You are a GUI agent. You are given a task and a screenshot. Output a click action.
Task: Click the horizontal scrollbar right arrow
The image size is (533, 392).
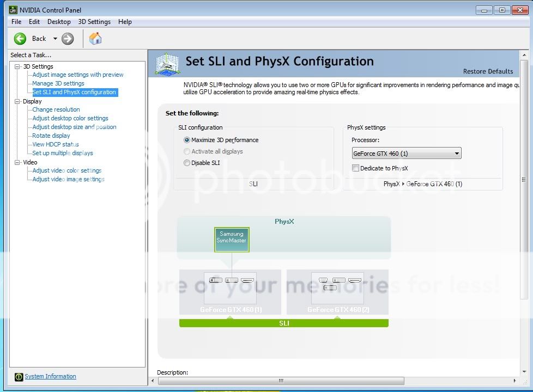514,381
